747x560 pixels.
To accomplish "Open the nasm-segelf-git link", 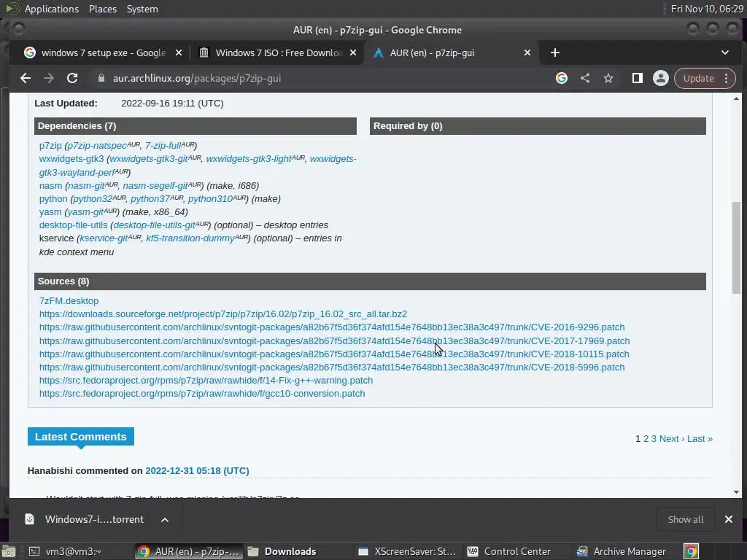I will click(155, 186).
